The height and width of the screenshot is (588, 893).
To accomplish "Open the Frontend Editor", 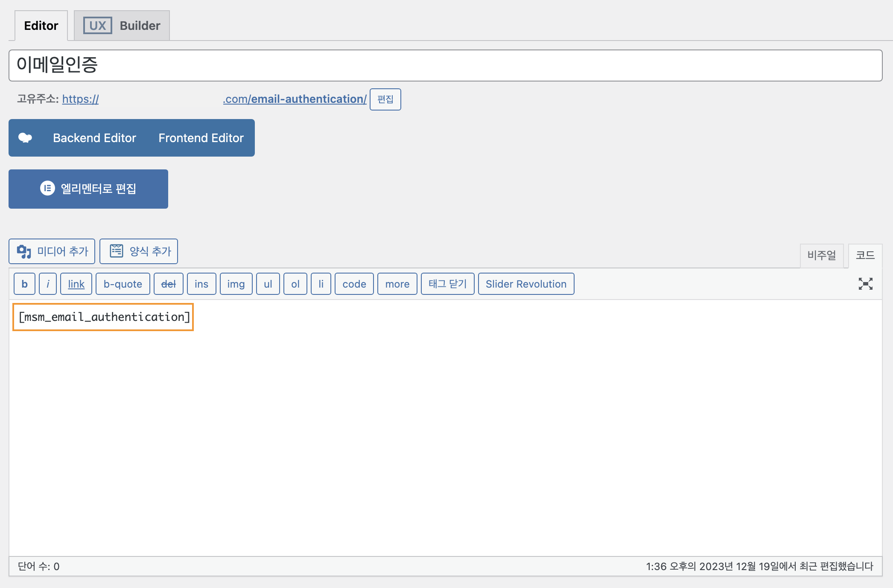I will tap(201, 138).
